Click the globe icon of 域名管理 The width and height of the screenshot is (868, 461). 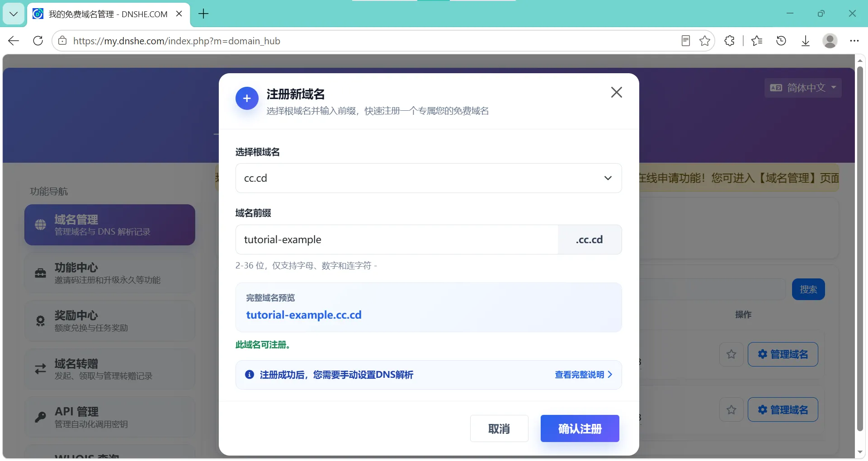point(41,225)
